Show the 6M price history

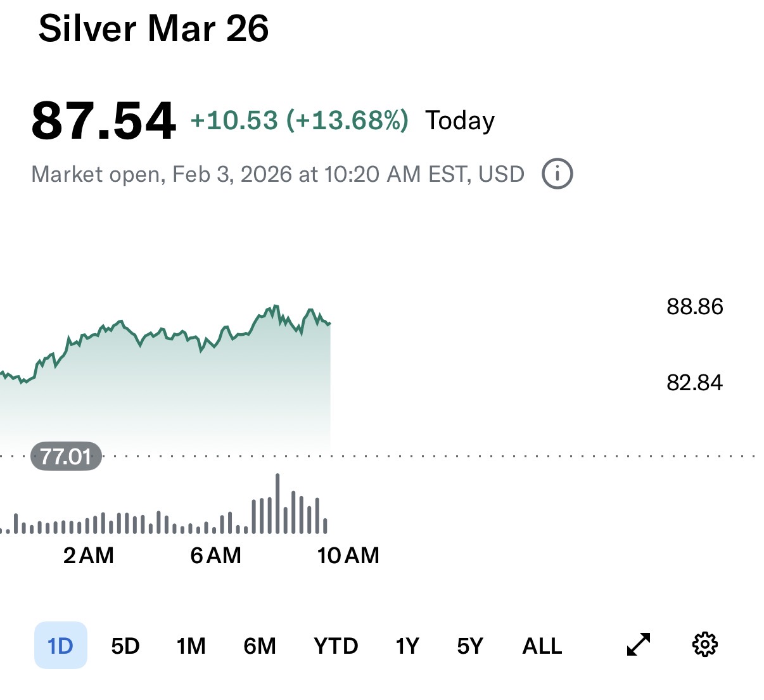point(260,646)
